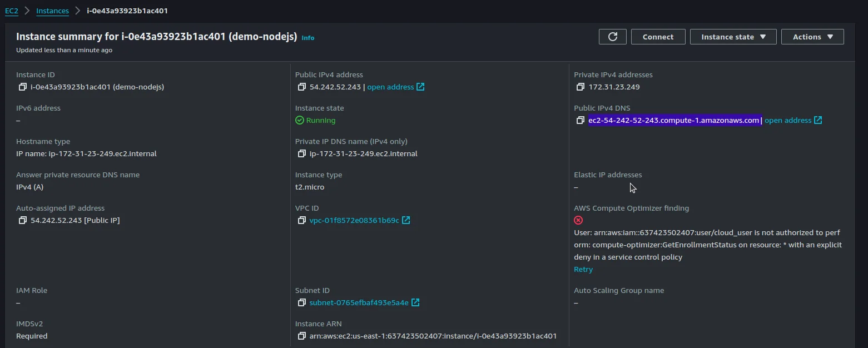The height and width of the screenshot is (348, 868).
Task: Copy the Public IPv4 address
Action: tap(301, 87)
